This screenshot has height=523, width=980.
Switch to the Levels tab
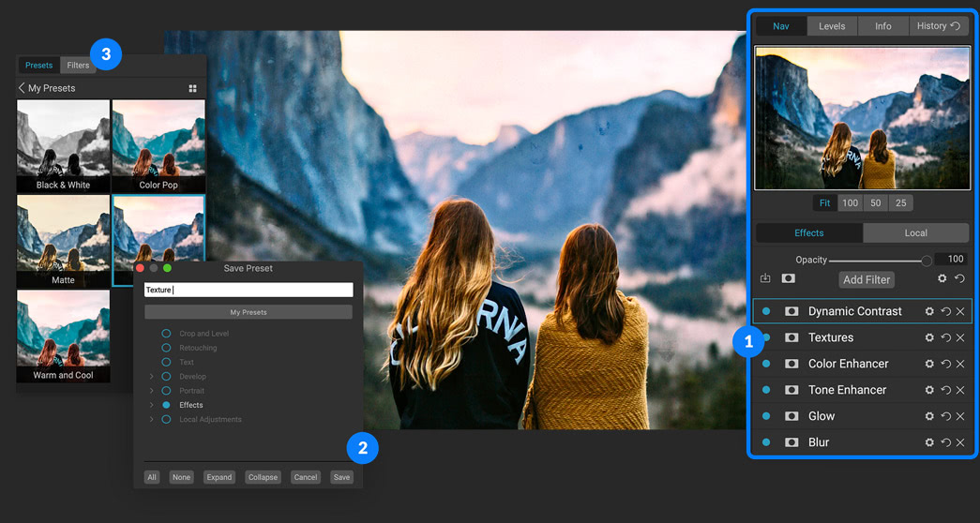pos(832,26)
